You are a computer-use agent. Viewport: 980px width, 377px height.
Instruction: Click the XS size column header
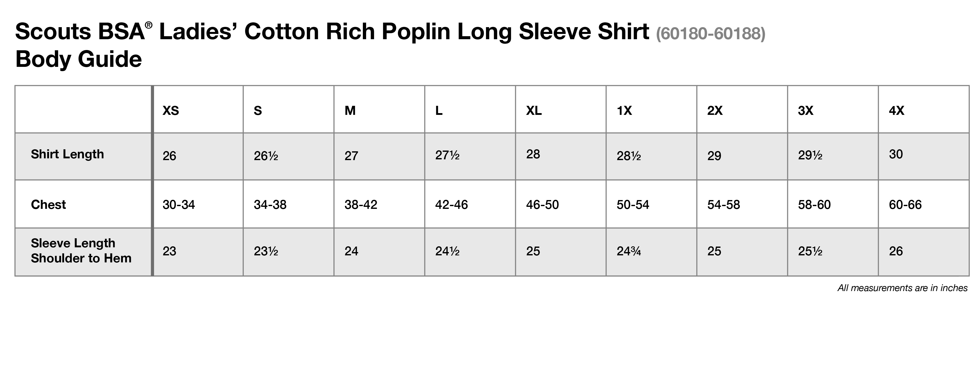click(171, 111)
